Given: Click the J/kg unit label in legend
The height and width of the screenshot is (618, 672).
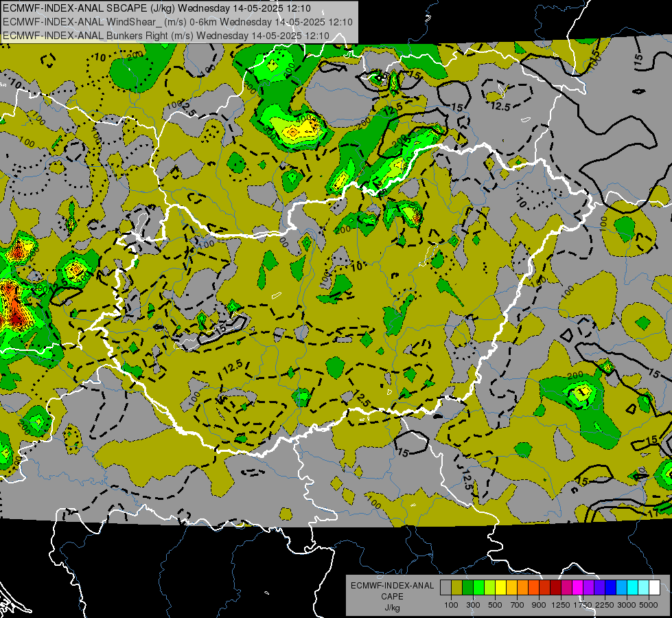Looking at the screenshot, I should point(392,608).
